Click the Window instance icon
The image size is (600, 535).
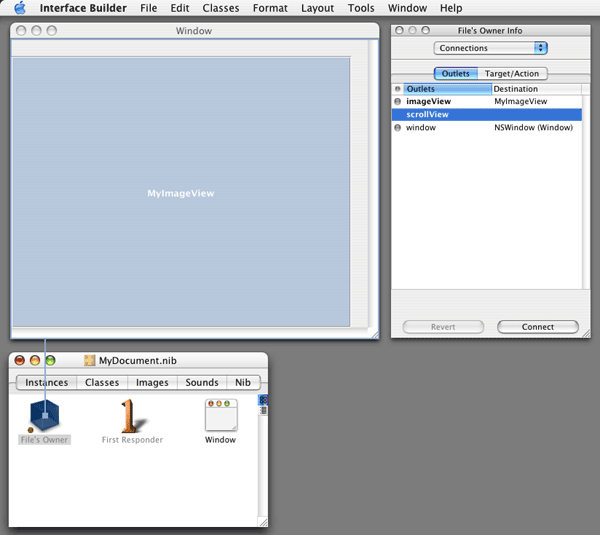pos(221,414)
